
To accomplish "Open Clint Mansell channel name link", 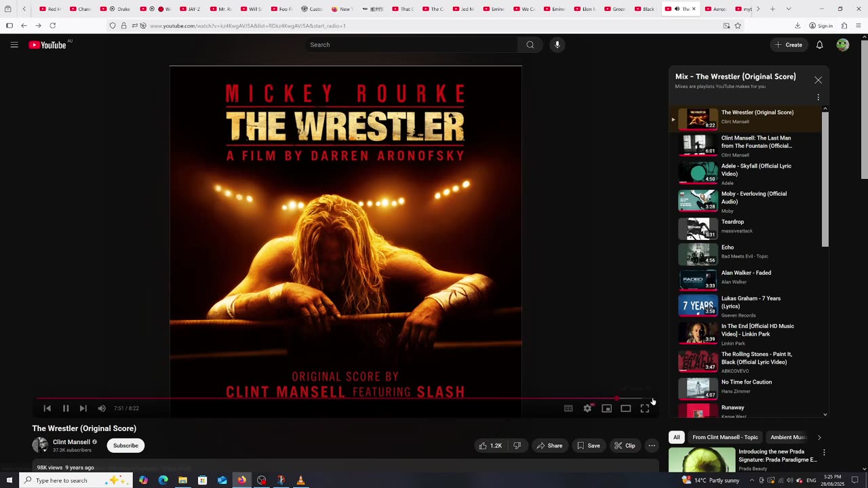I will (71, 442).
